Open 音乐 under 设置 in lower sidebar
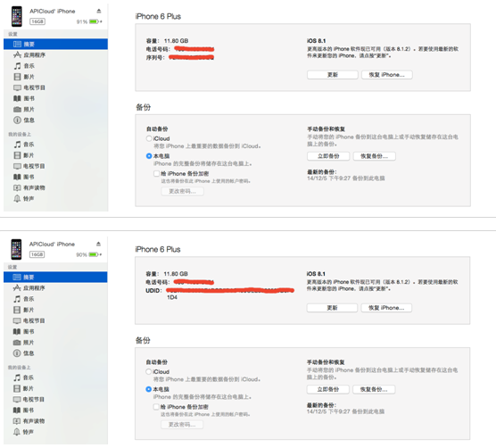 [x=24, y=299]
